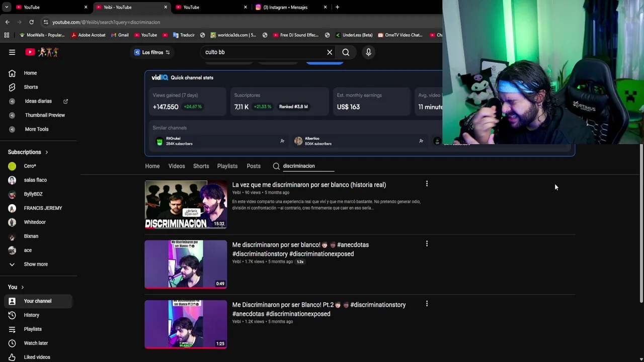Reload the page with the refresh button

click(31, 22)
